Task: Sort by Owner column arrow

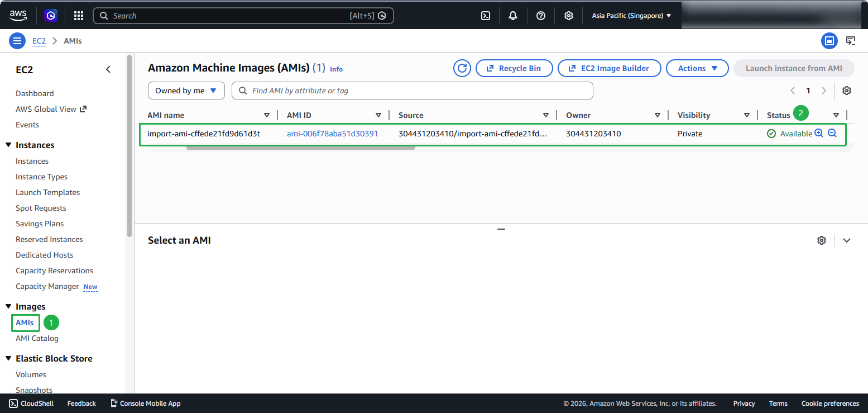Action: pyautogui.click(x=658, y=115)
